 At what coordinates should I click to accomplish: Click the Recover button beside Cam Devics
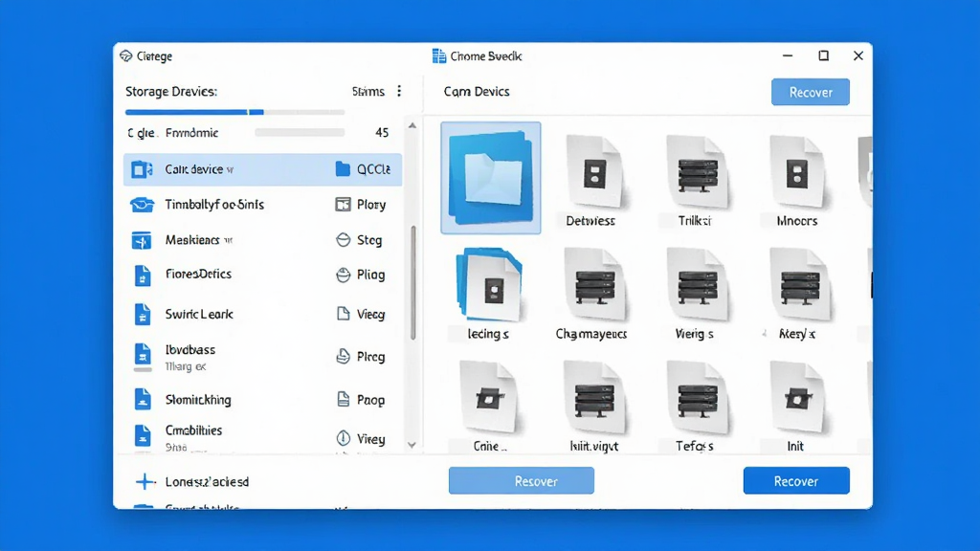[811, 92]
